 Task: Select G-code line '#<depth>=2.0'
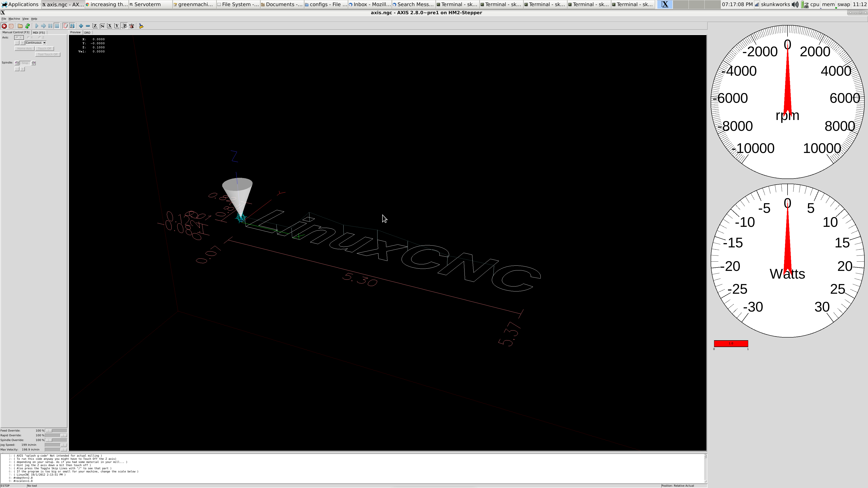point(23,478)
